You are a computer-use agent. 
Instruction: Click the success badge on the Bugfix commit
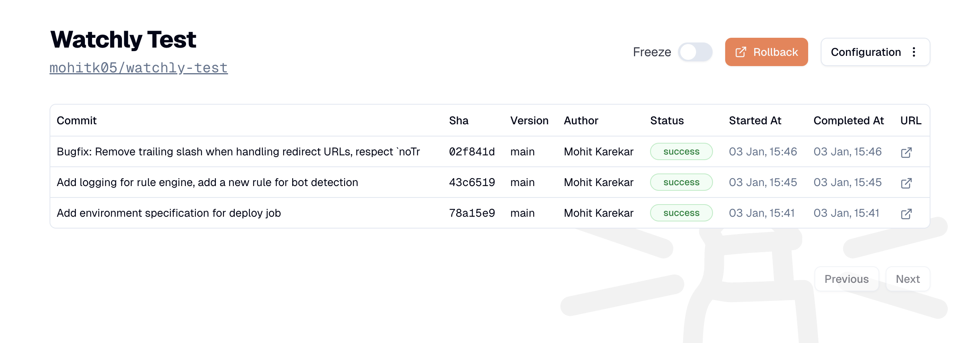click(681, 151)
